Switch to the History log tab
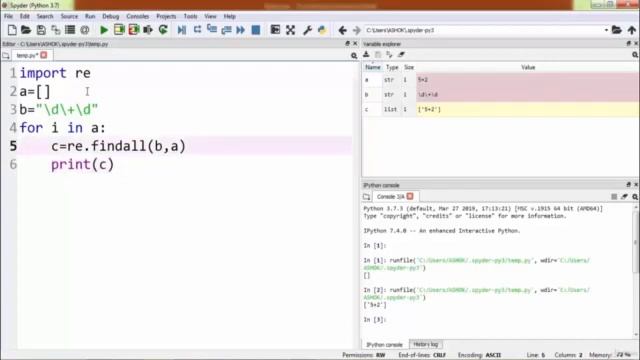The height and width of the screenshot is (360, 640). click(x=425, y=344)
